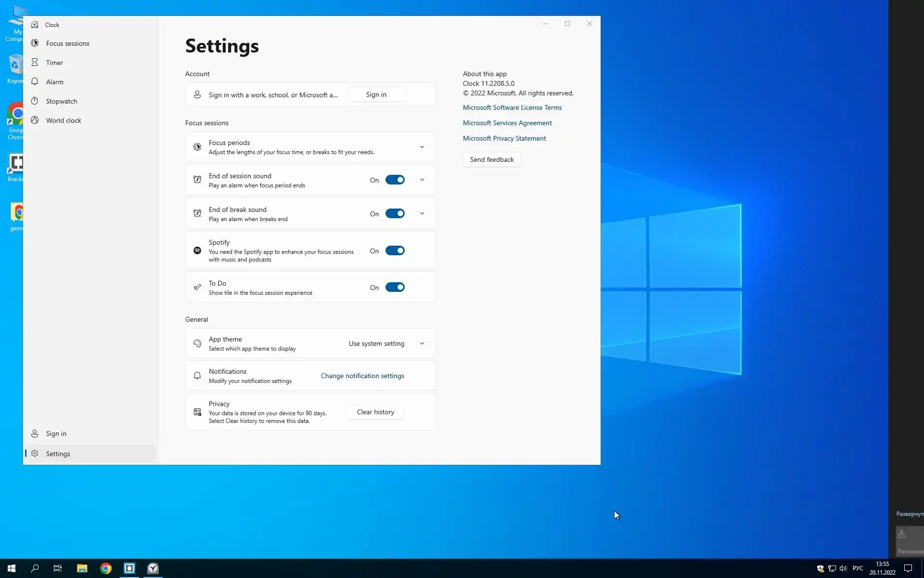The width and height of the screenshot is (924, 578).
Task: Click the sidebar Sign in person icon
Action: pyautogui.click(x=35, y=433)
